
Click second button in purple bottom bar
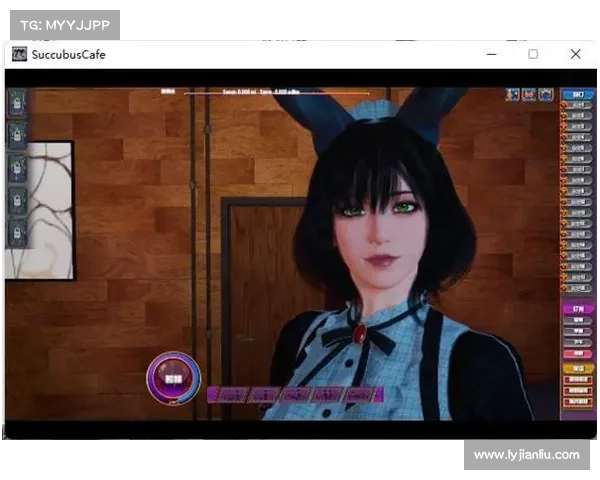tap(264, 395)
